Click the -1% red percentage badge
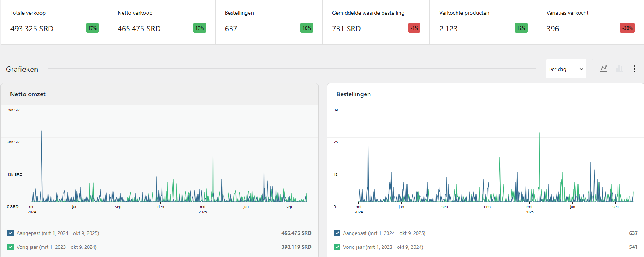 tap(414, 28)
